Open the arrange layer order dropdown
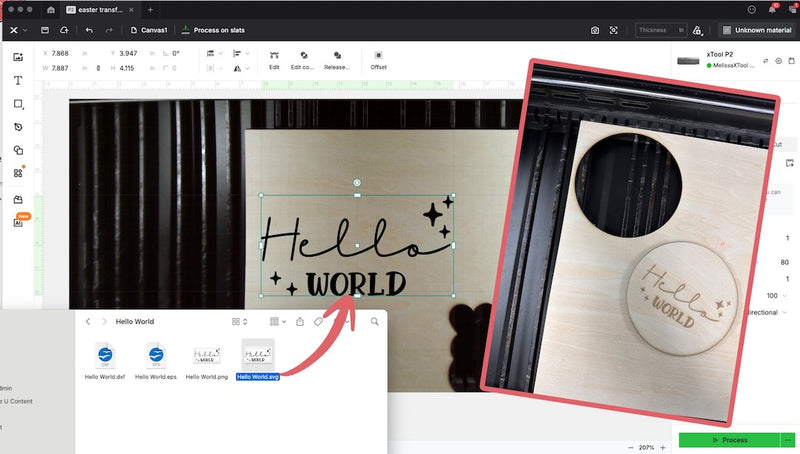Screen dimensions: 800x454 [x=214, y=54]
